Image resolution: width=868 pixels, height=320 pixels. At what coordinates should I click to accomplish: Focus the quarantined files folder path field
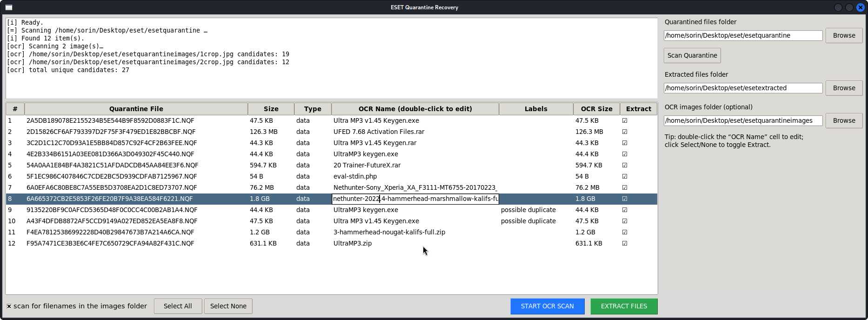[743, 35]
